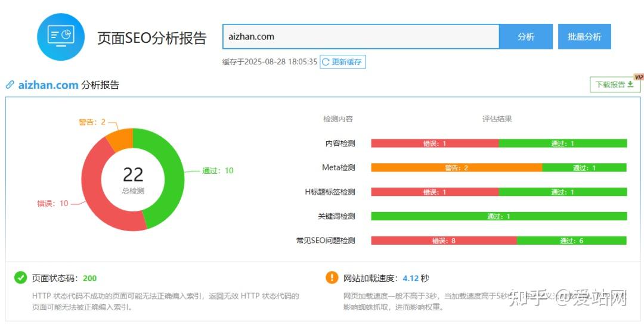Click the status code value 200

[x=89, y=278]
